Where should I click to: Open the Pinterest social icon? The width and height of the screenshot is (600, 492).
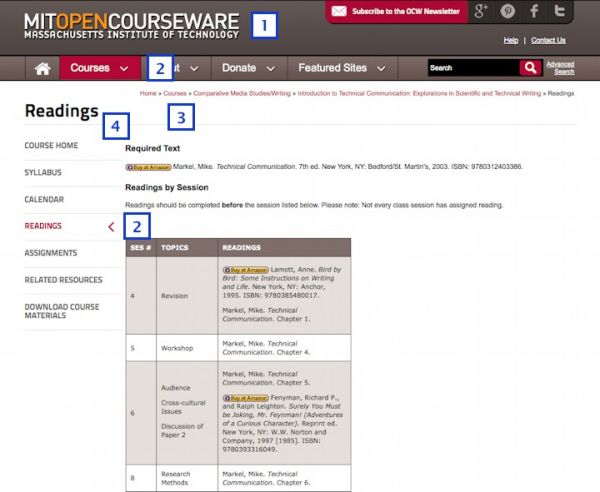pyautogui.click(x=508, y=12)
